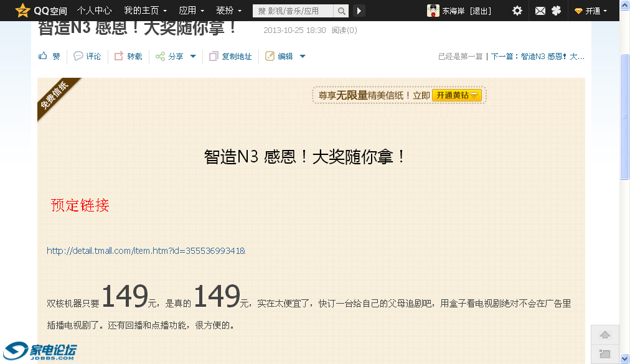Open the tmall.com product link
The height and width of the screenshot is (364, 630).
[145, 251]
